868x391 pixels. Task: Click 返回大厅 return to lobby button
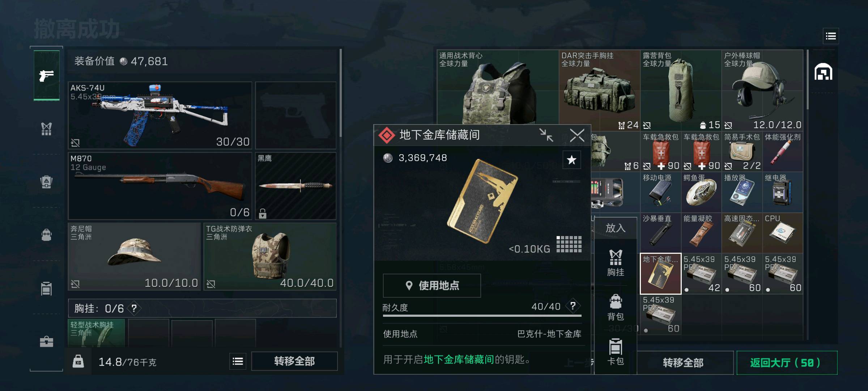(787, 362)
